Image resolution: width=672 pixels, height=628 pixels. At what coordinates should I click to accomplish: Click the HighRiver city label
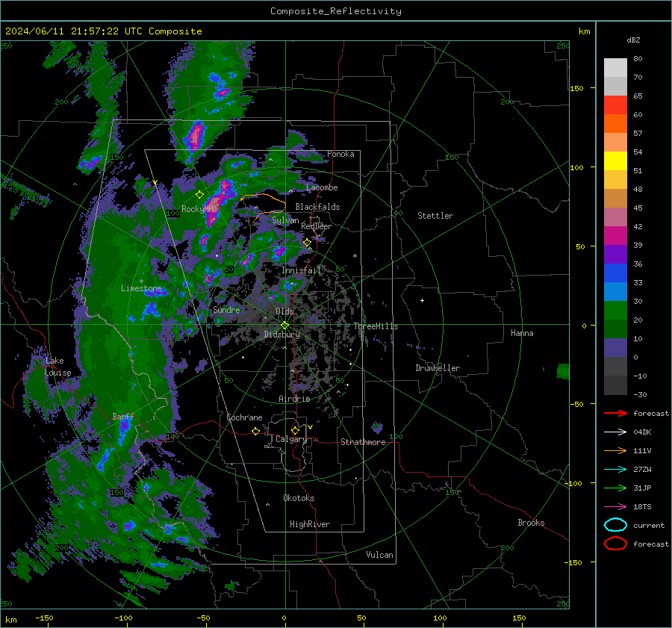pyautogui.click(x=309, y=524)
